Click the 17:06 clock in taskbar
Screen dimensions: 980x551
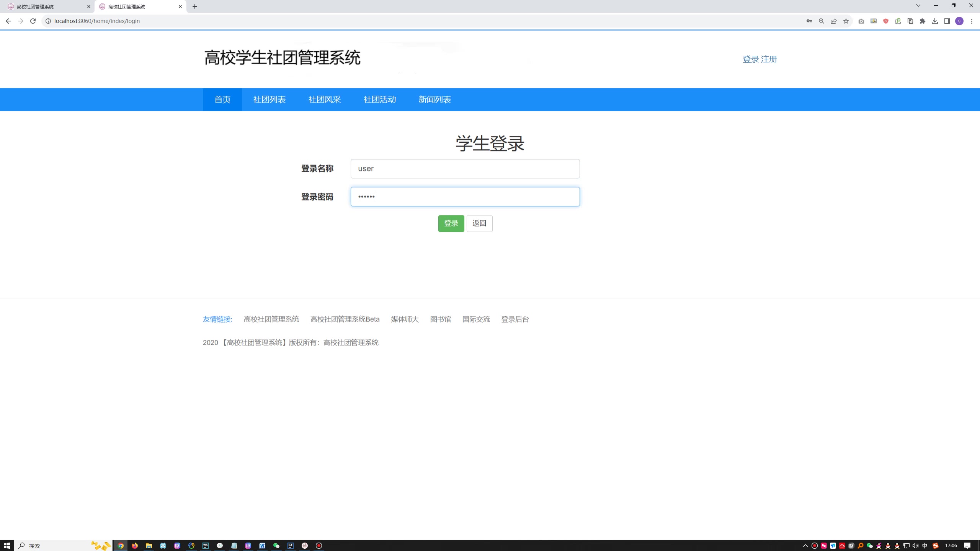951,546
